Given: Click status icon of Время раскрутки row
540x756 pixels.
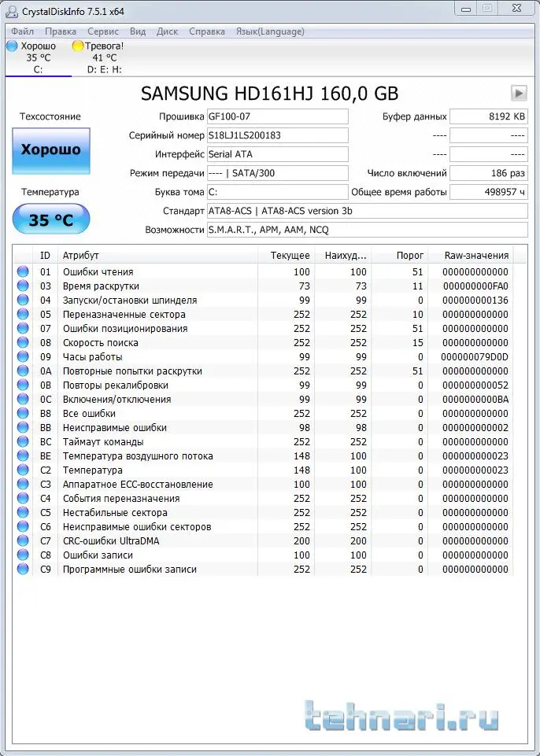Looking at the screenshot, I should click(23, 286).
